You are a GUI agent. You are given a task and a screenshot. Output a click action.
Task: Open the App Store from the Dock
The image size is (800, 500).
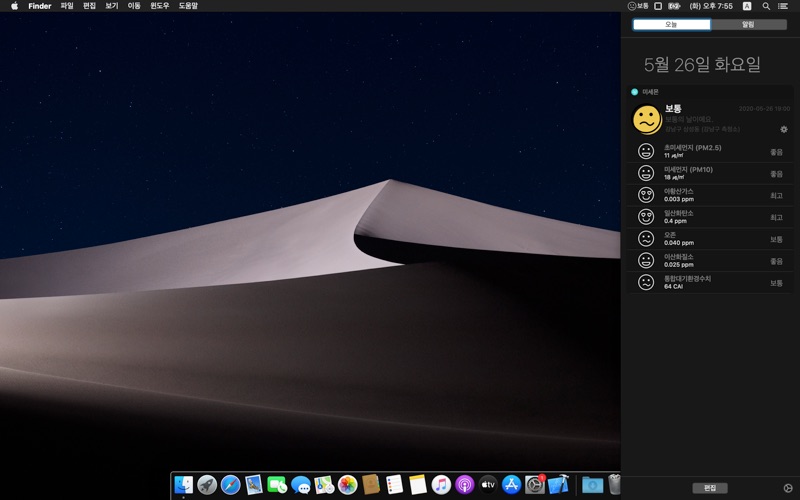[512, 485]
